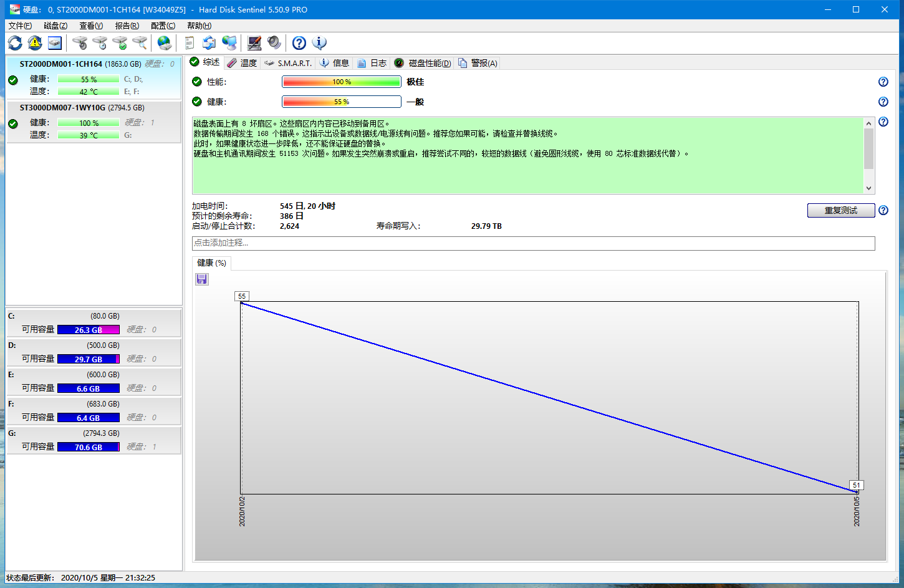Click the report document toolbar icon
Screen dimensions: 904x588
tap(190, 43)
